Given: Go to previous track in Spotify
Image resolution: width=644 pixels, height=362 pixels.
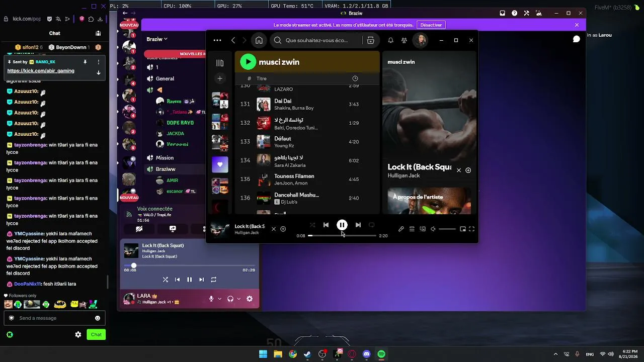Looking at the screenshot, I should tap(326, 225).
